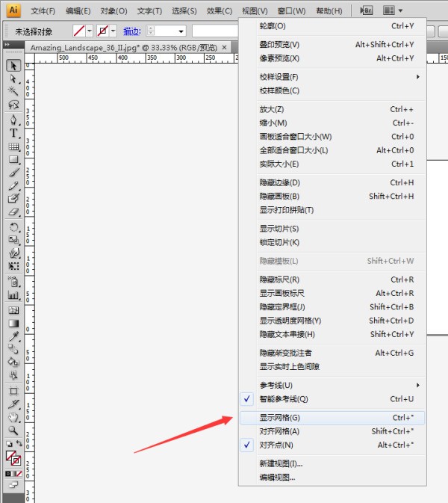Open 文字(T) menu
Viewport: 448px width, 503px height.
coord(149,11)
